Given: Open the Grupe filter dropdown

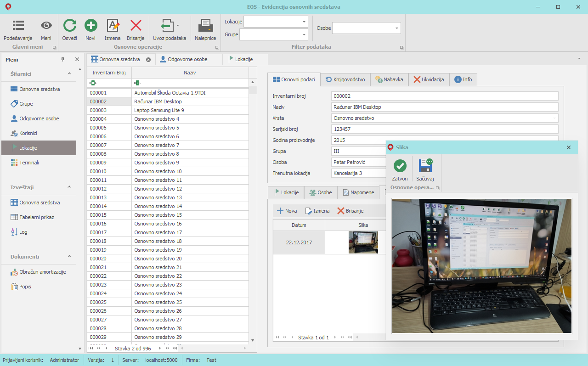Looking at the screenshot, I should point(304,34).
